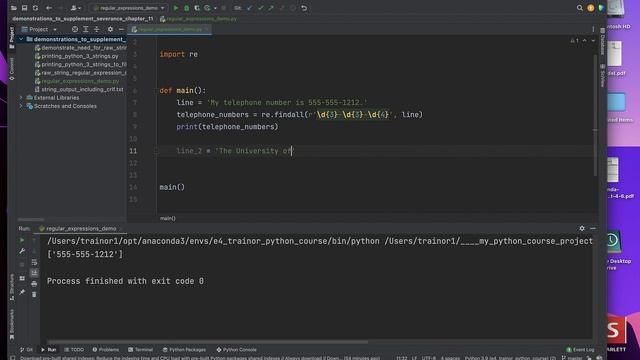This screenshot has height=360, width=640.
Task: Click the Back navigation arrow
Action: pyautogui.click(x=49, y=8)
